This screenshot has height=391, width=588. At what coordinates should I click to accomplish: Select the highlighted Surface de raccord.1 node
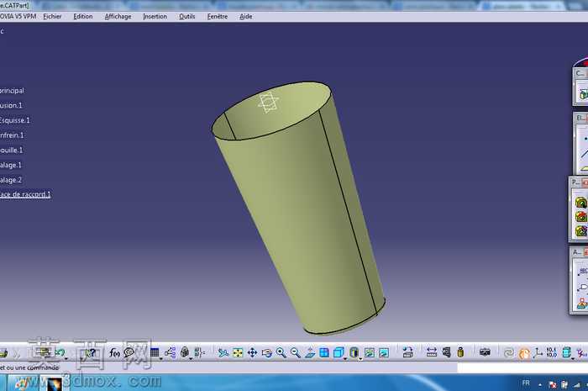[x=24, y=194]
